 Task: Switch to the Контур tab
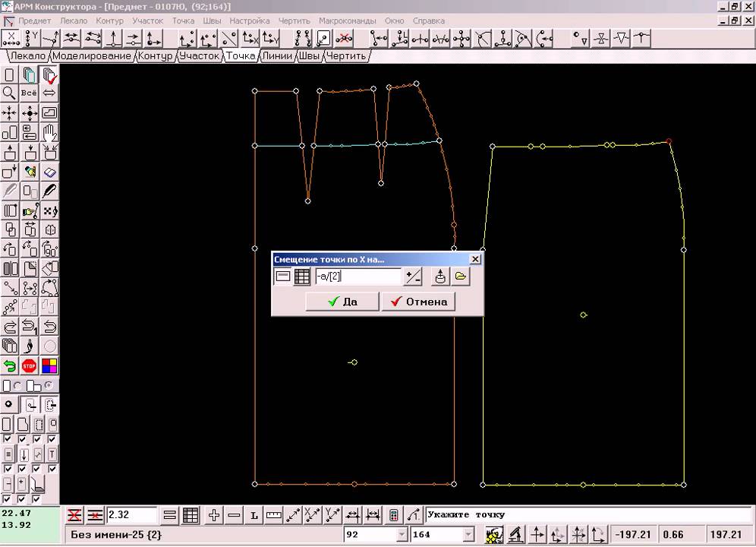[156, 56]
